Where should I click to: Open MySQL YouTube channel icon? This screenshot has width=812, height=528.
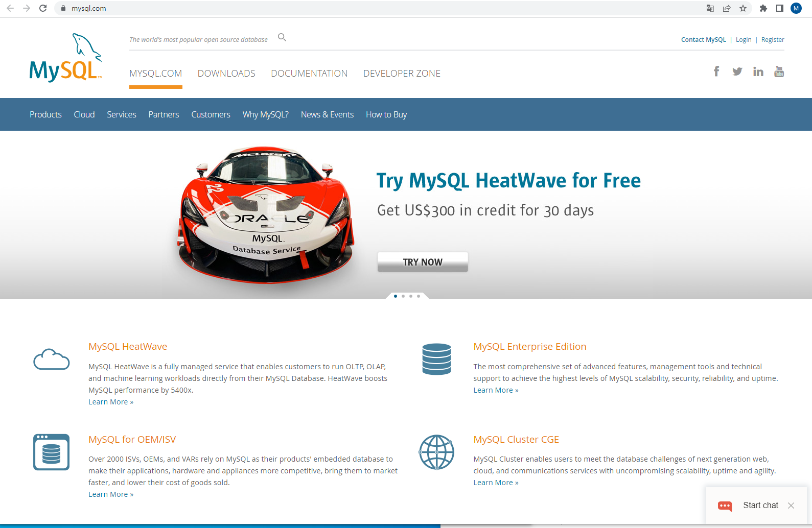(x=779, y=71)
